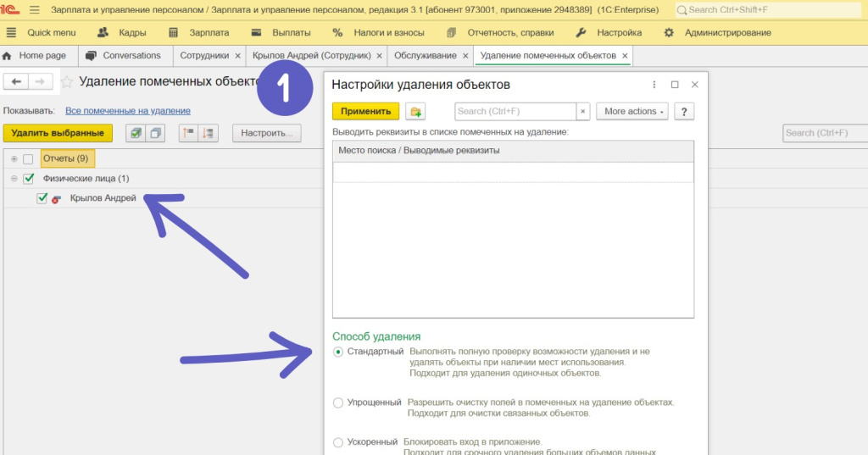Collapse the Физические лица (1) group
The height and width of the screenshot is (455, 868).
pos(14,179)
